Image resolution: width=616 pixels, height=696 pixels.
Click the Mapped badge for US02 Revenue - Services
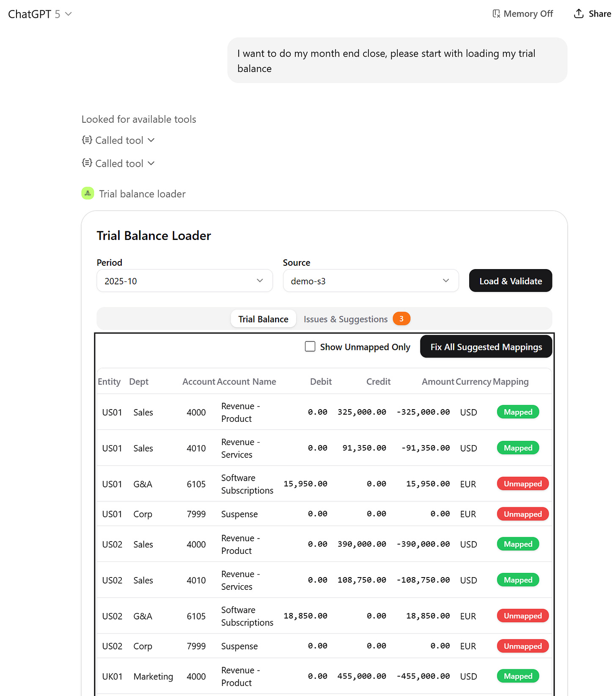click(x=518, y=580)
